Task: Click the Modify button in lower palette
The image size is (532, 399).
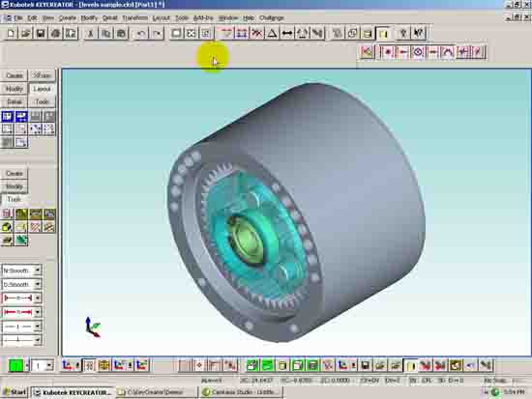Action: [15, 186]
